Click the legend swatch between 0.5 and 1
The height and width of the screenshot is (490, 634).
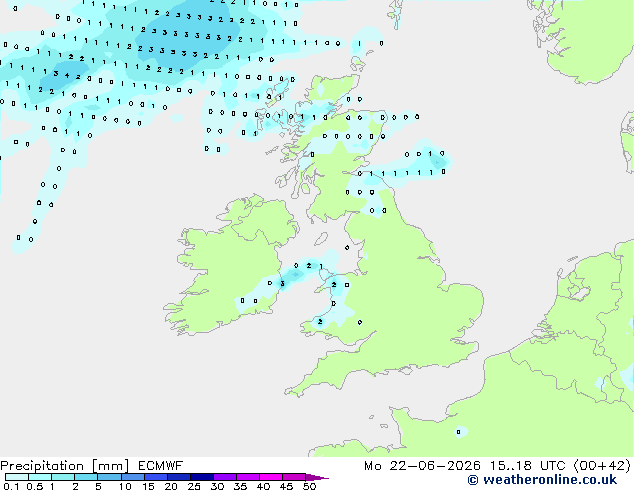pyautogui.click(x=40, y=477)
